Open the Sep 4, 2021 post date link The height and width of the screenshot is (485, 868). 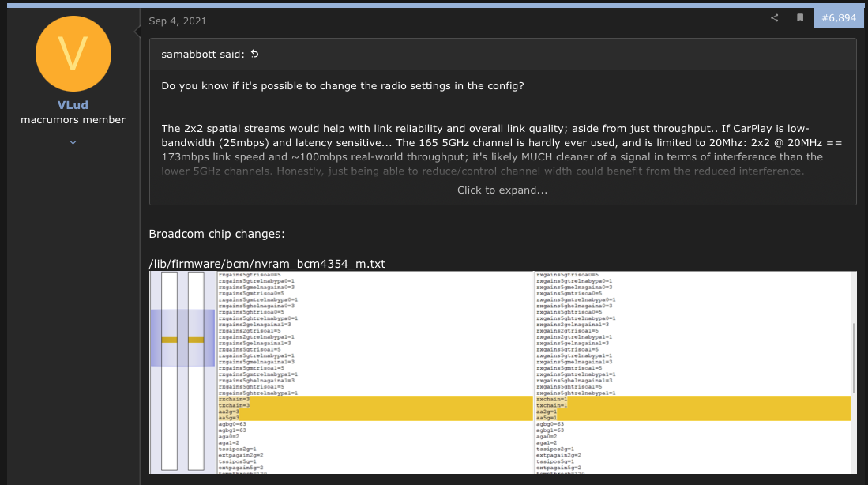click(x=178, y=21)
